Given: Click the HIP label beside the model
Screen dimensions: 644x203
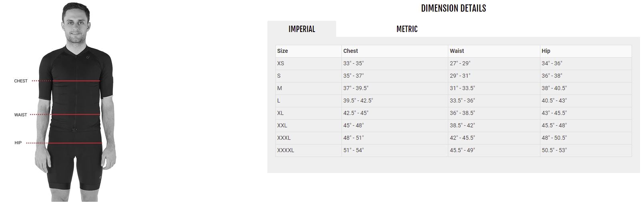Looking at the screenshot, I should [18, 143].
